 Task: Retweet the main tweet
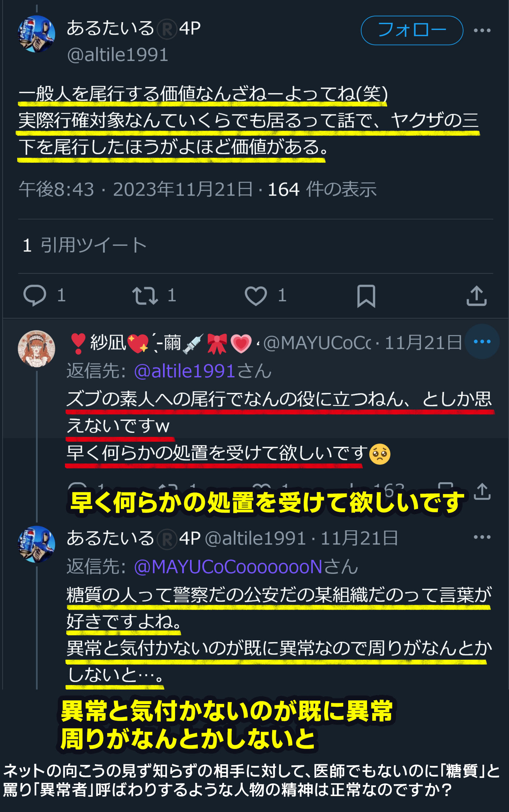tap(145, 296)
